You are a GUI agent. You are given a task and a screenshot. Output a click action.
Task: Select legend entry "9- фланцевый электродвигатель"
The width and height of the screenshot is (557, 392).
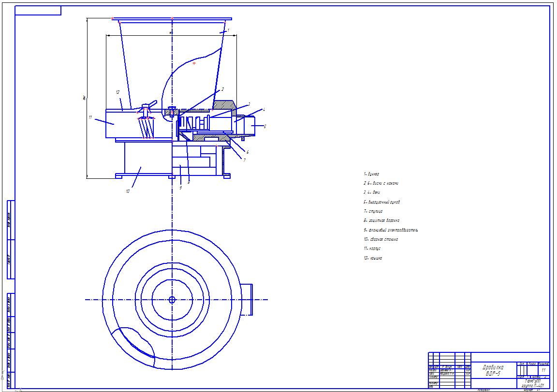pos(391,230)
